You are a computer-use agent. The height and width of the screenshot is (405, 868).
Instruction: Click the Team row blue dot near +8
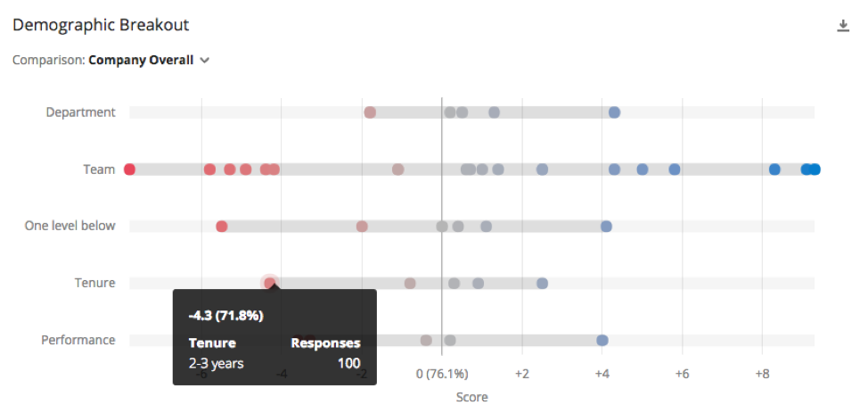774,169
